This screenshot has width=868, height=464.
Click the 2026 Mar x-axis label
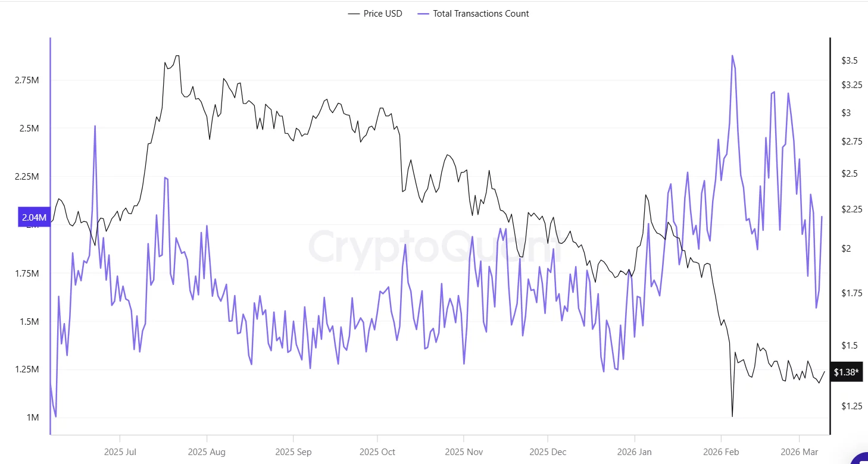(x=799, y=451)
